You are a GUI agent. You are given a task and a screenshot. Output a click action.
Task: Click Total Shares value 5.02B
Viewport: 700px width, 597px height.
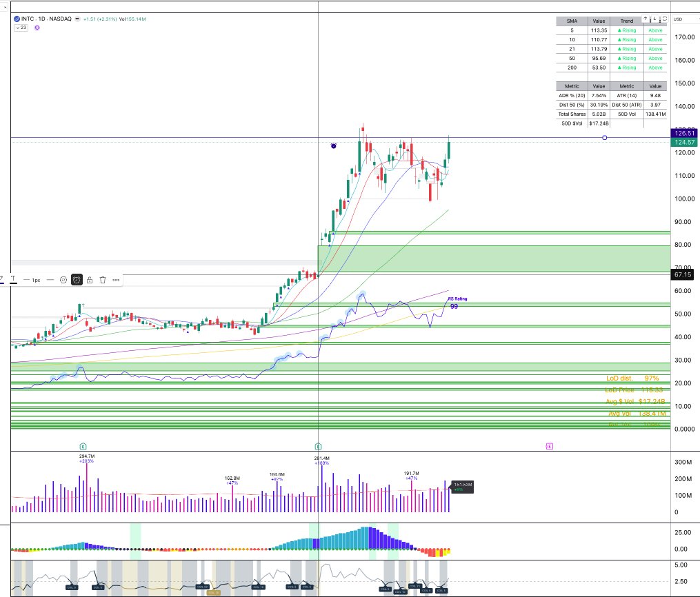click(x=599, y=114)
